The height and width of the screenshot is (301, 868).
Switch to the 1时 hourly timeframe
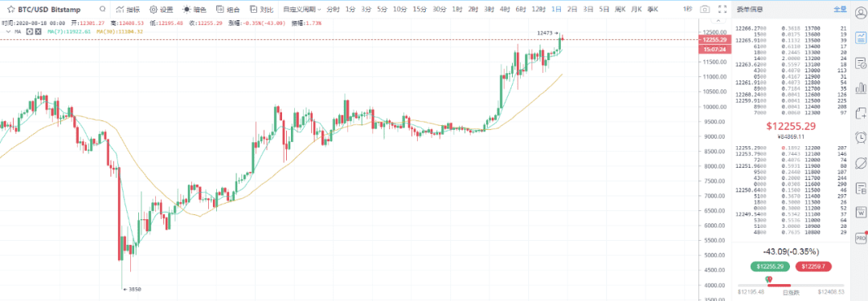(457, 10)
